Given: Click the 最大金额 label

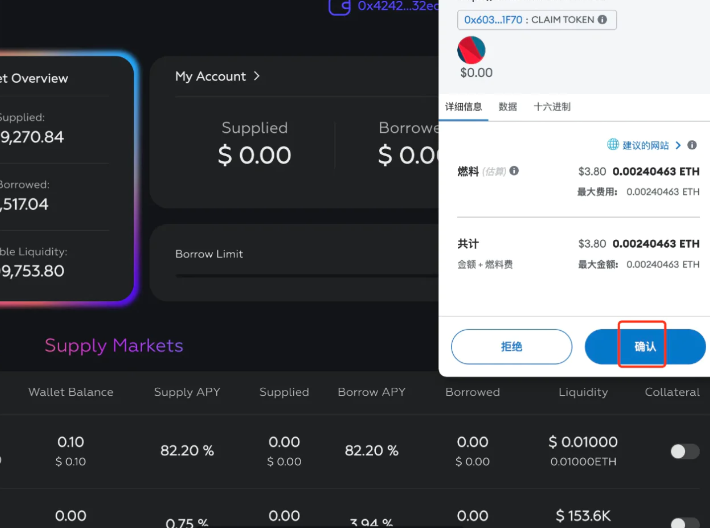Looking at the screenshot, I should tap(598, 264).
